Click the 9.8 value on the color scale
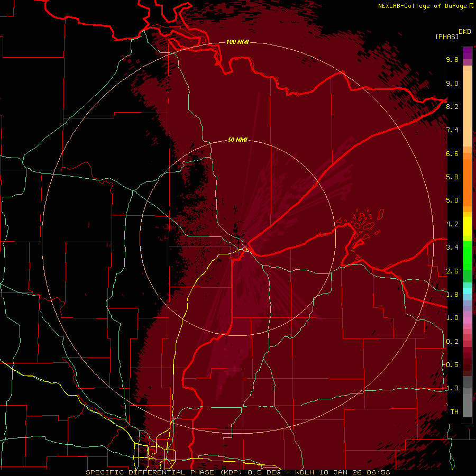The width and height of the screenshot is (476, 476). (x=452, y=60)
